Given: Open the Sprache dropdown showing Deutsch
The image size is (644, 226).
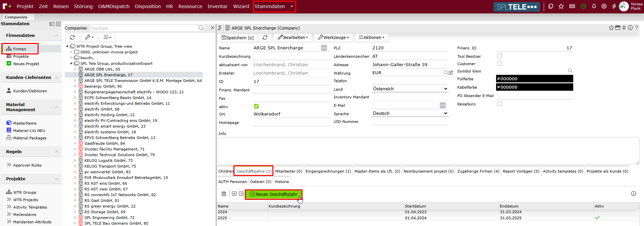Looking at the screenshot, I should click(x=410, y=114).
